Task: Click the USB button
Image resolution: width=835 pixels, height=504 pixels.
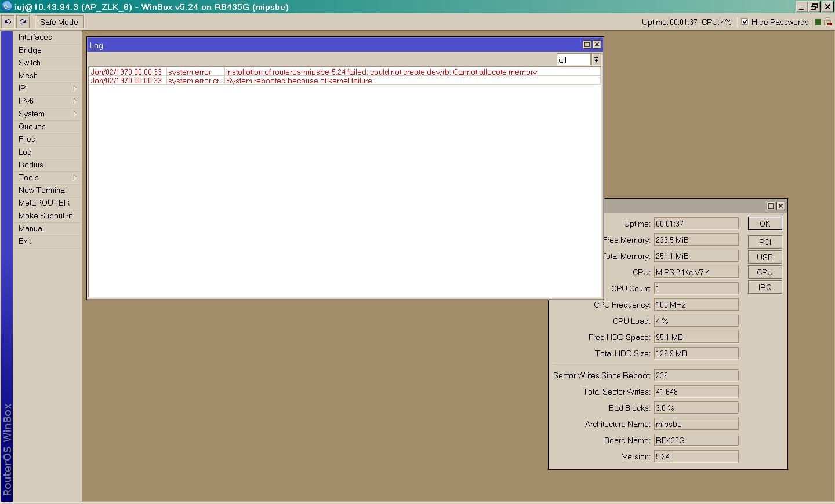Action: (x=765, y=257)
